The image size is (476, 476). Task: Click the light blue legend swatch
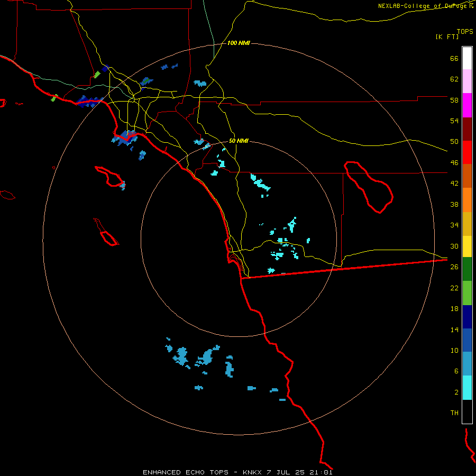click(467, 363)
